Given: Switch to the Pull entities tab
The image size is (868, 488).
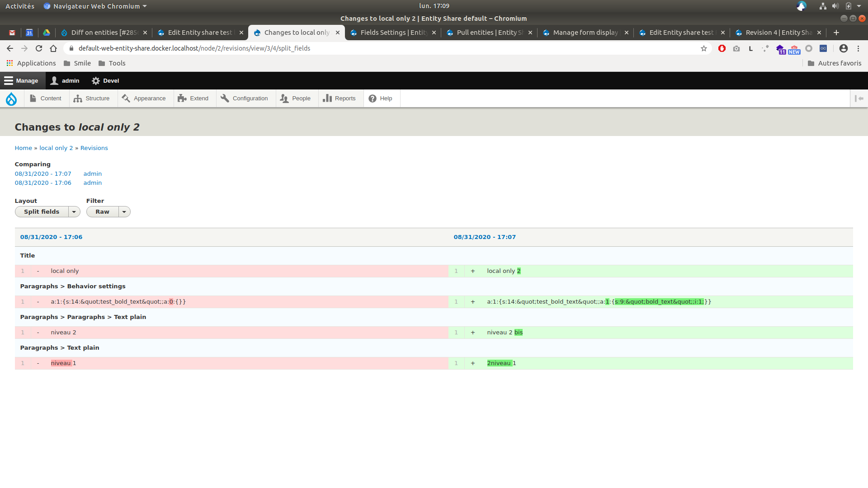Looking at the screenshot, I should (484, 32).
